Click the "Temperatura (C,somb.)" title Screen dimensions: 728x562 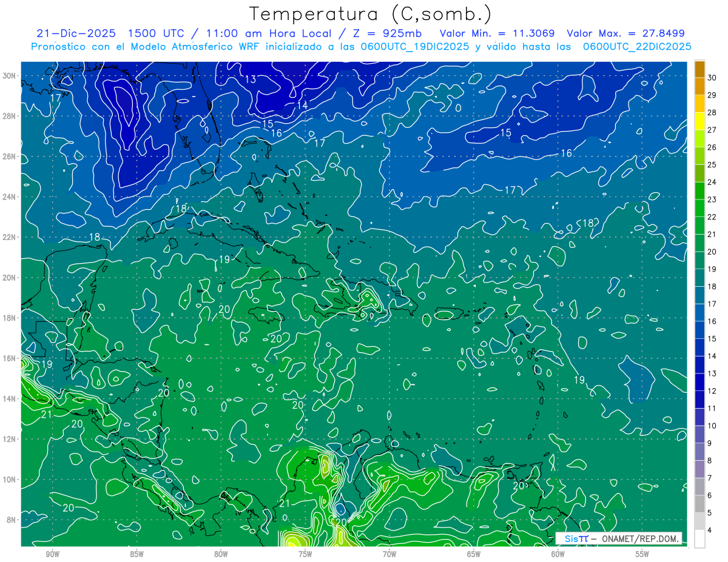(x=371, y=15)
